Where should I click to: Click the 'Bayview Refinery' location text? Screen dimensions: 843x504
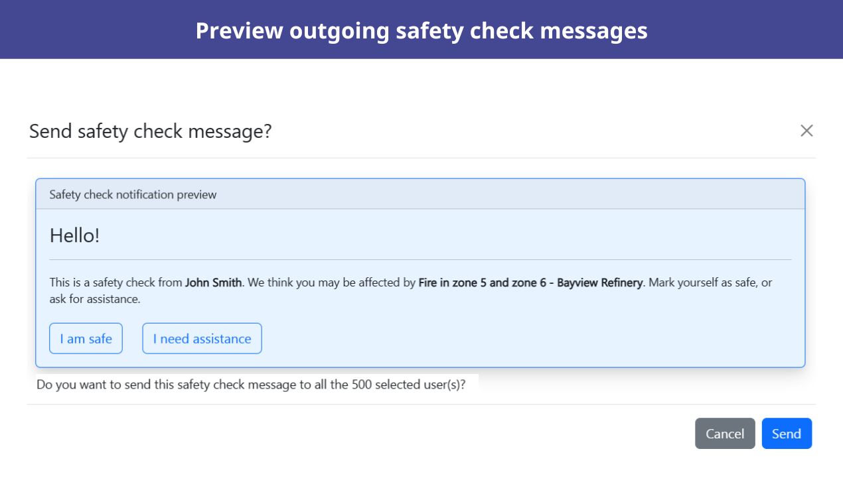(x=599, y=283)
